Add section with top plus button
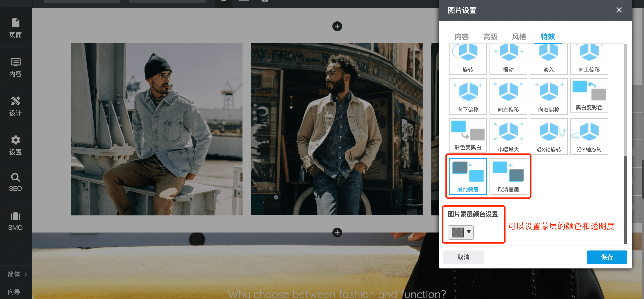Viewport: 644px width, 299px height. (337, 26)
